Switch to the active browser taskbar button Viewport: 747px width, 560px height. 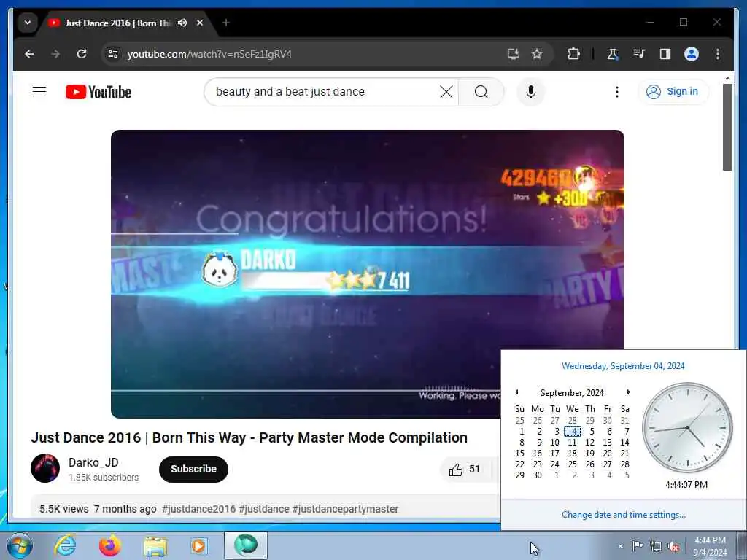point(246,545)
